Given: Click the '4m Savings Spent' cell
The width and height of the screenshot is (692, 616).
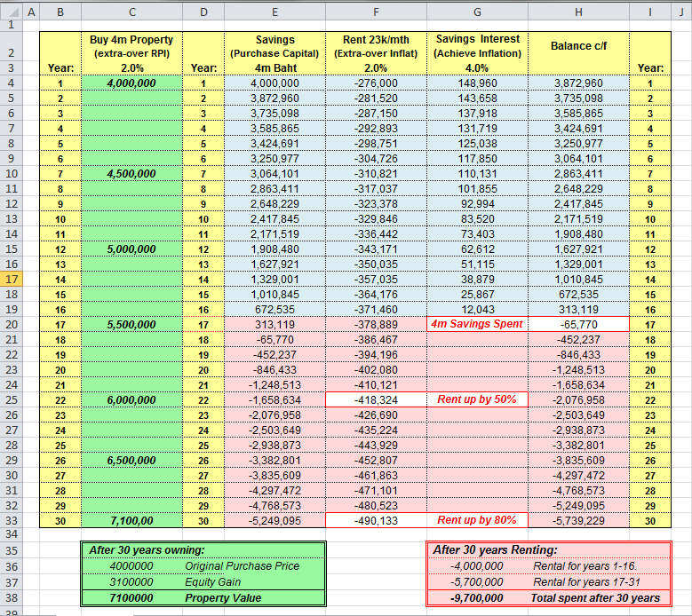Looking at the screenshot, I should 478,324.
